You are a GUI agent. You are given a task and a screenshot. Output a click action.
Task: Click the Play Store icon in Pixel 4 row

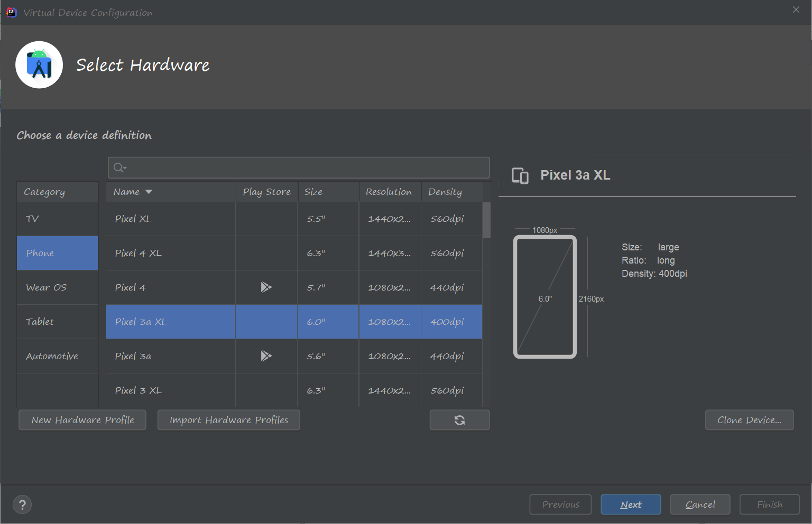pos(266,287)
